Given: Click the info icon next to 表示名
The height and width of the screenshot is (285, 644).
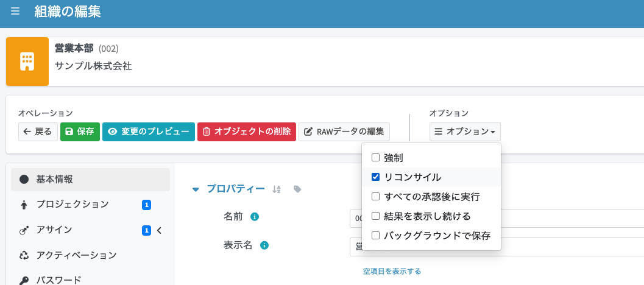Looking at the screenshot, I should 264,245.
